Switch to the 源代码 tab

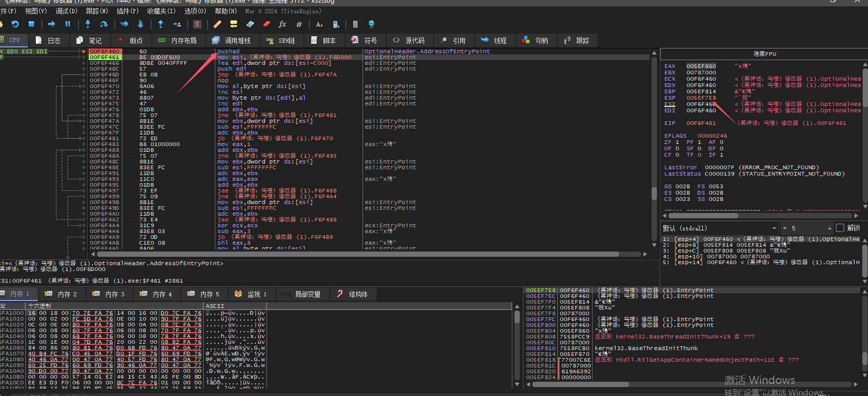click(409, 41)
